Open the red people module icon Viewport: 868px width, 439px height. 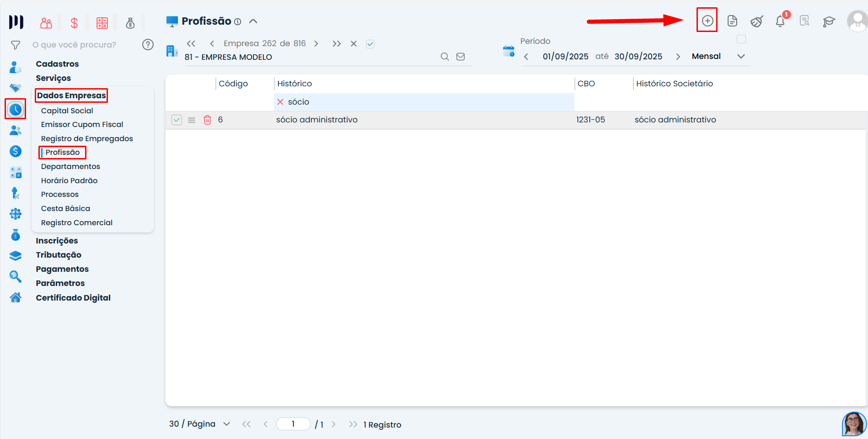(46, 23)
